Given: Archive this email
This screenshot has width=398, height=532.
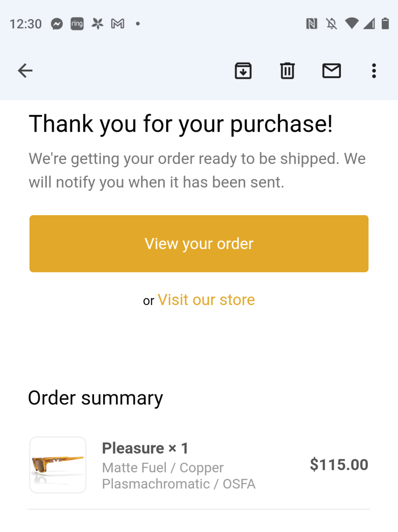Looking at the screenshot, I should 243,70.
